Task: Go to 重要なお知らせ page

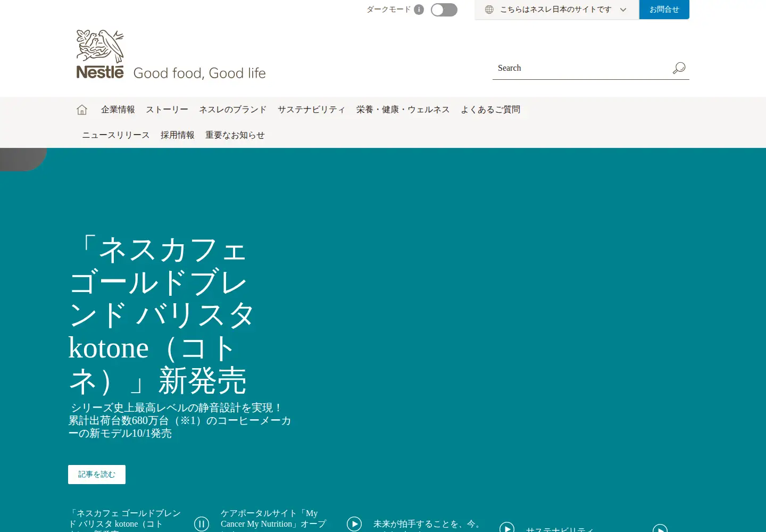Action: (235, 135)
